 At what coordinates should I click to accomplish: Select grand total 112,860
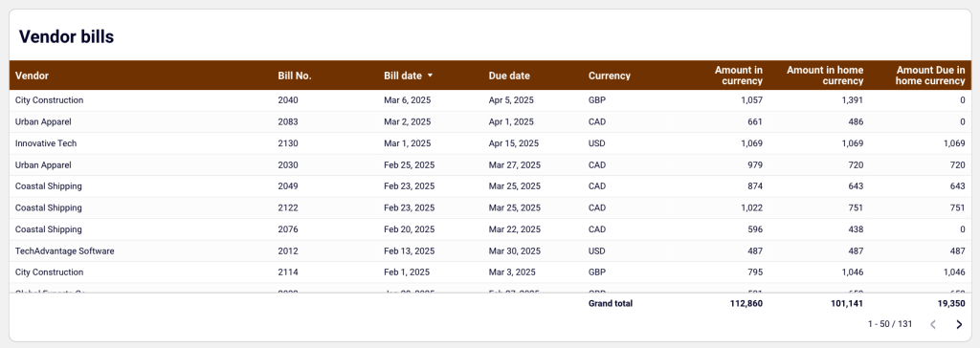[x=746, y=304]
